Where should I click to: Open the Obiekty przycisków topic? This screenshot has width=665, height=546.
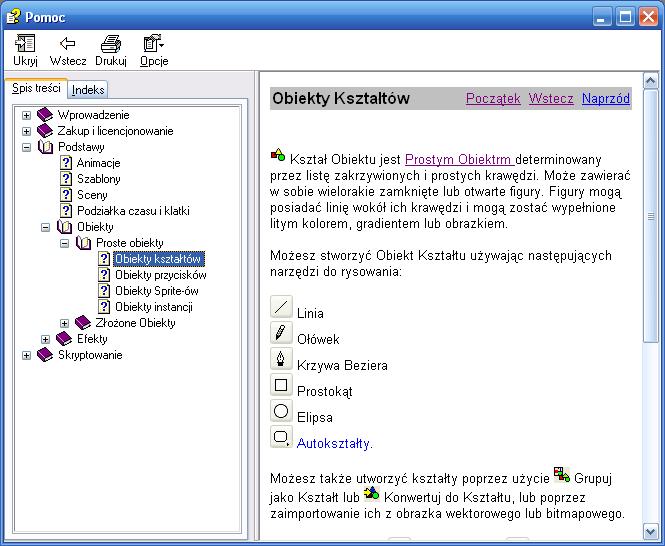point(161,275)
